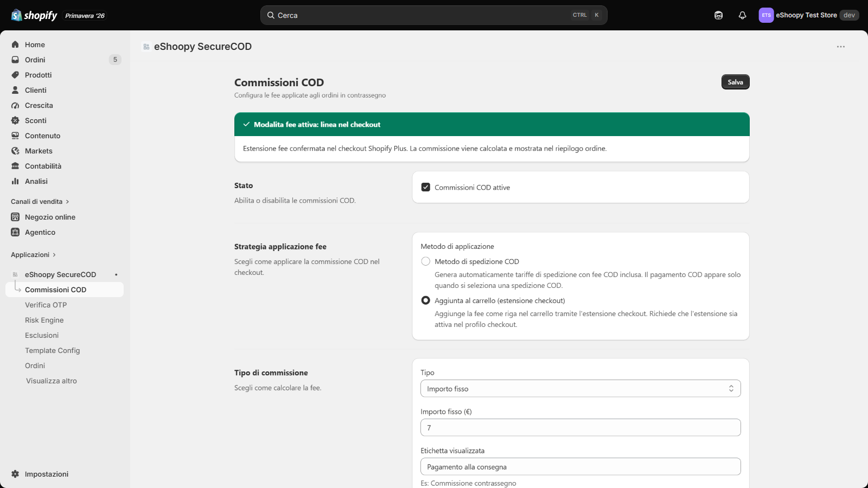Click the Analisi bar chart icon
Viewport: 868px width, 488px height.
coord(15,181)
